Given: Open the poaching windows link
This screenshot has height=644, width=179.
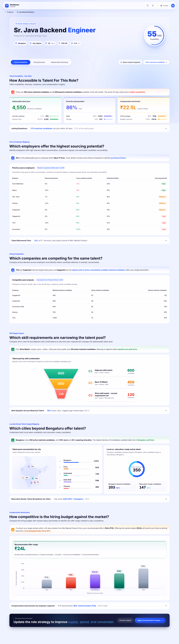Looking at the screenshot, I should pos(118,158).
